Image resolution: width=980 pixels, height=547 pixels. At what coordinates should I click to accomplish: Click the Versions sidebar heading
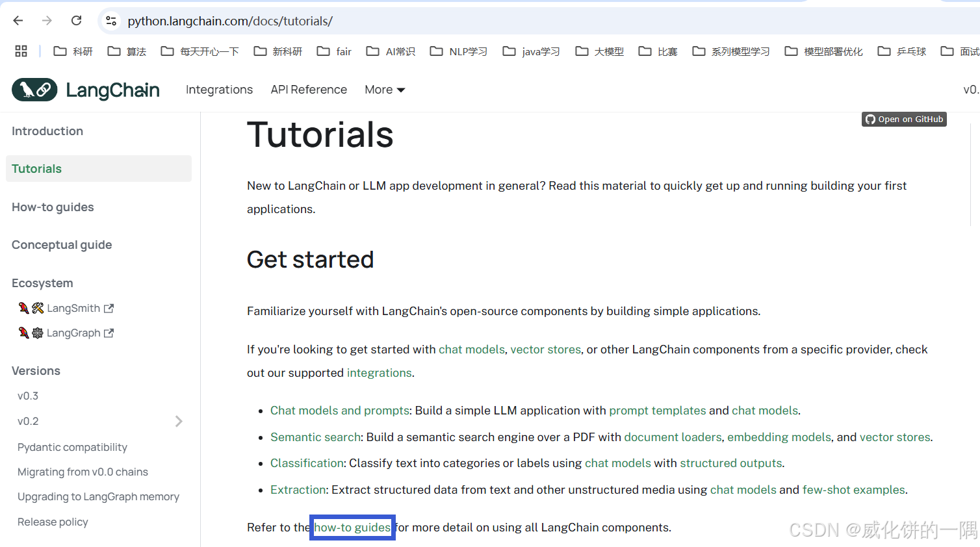pyautogui.click(x=36, y=371)
